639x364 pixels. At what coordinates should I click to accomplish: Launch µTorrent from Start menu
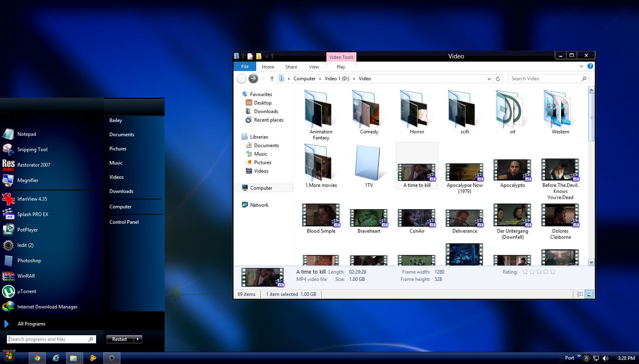point(27,291)
